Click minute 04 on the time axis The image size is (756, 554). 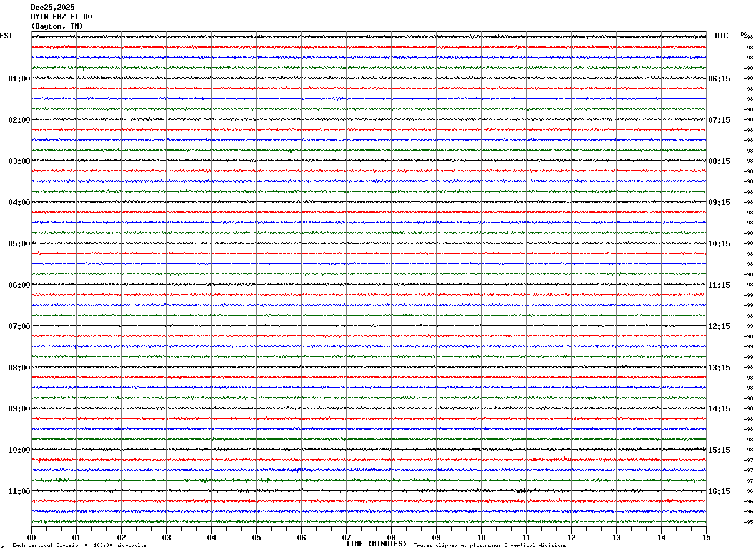[x=211, y=537]
